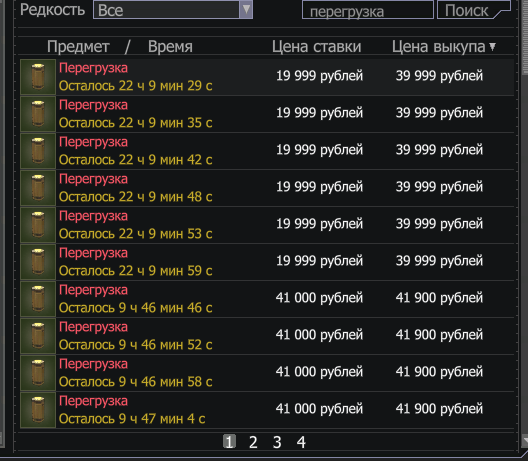Select listing ending in 9 ч 46 мин 52 с

coord(267,336)
